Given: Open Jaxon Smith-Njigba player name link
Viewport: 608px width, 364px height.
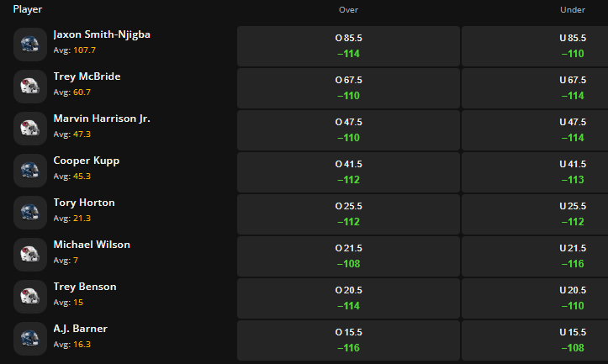Looking at the screenshot, I should (102, 35).
